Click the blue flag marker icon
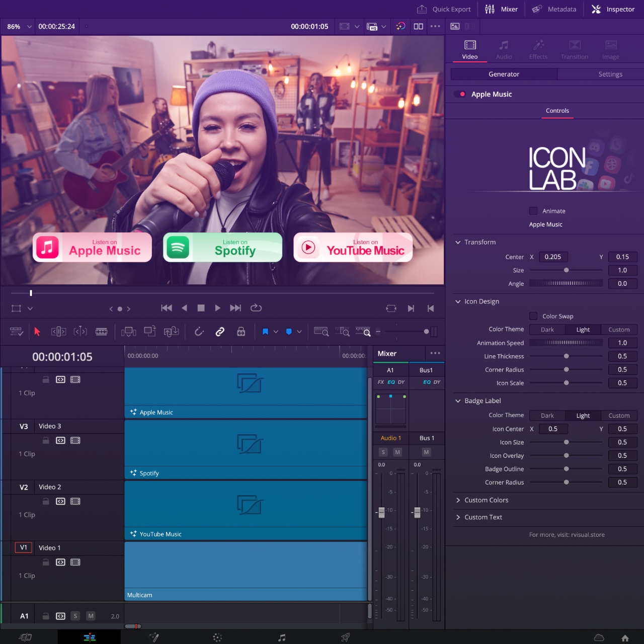Image resolution: width=644 pixels, height=644 pixels. [x=265, y=332]
